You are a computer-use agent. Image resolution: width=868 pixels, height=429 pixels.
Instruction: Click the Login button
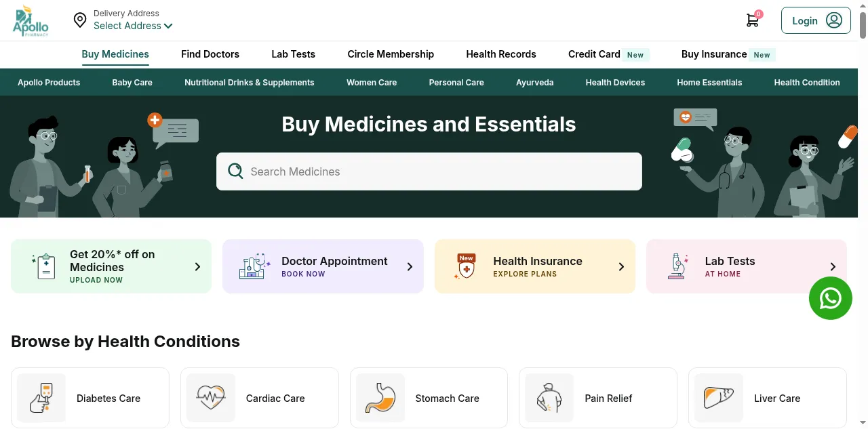pyautogui.click(x=816, y=20)
